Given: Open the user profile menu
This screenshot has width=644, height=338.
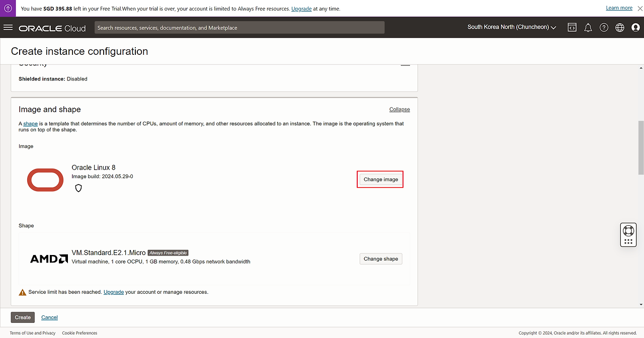Looking at the screenshot, I should [635, 28].
